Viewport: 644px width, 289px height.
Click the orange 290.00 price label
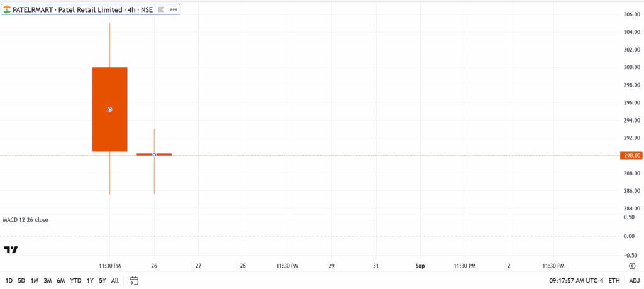[x=630, y=155]
